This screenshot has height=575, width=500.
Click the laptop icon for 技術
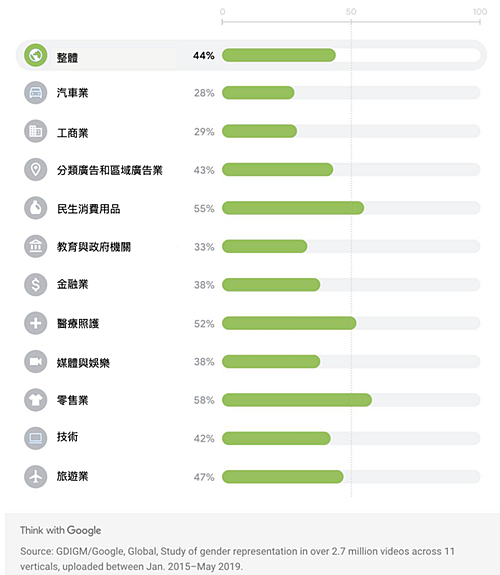[x=36, y=438]
